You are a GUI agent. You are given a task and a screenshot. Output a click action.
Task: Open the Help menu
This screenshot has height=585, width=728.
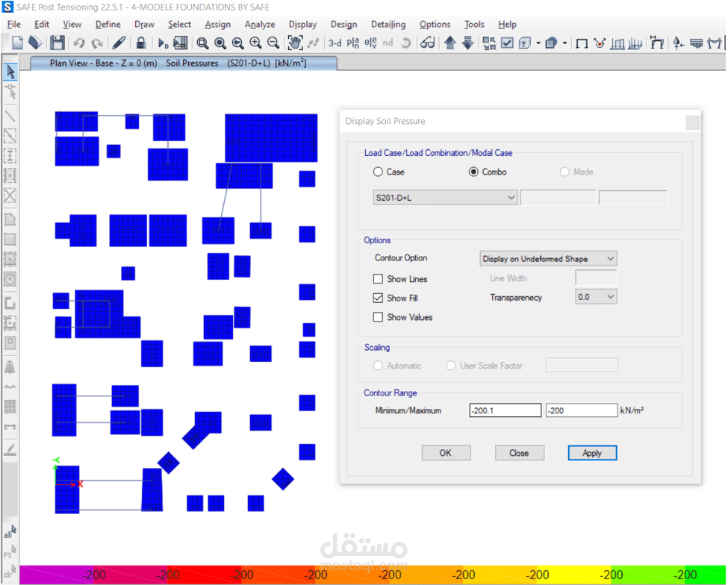coord(507,25)
